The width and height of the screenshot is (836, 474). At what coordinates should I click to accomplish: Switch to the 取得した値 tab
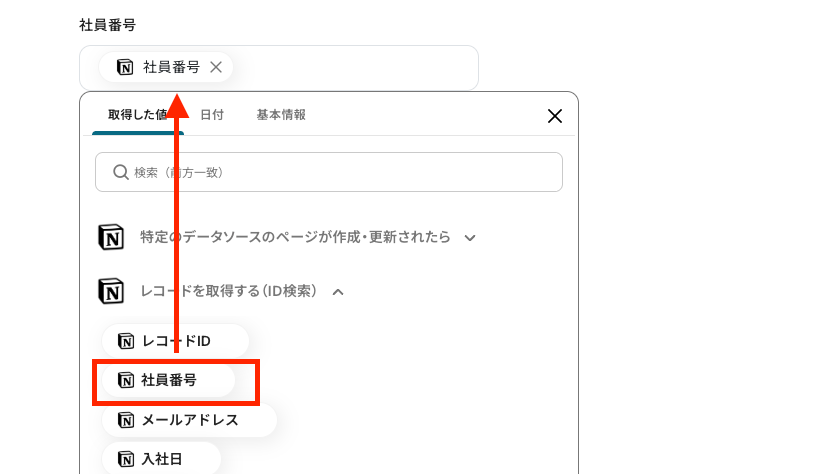point(136,115)
